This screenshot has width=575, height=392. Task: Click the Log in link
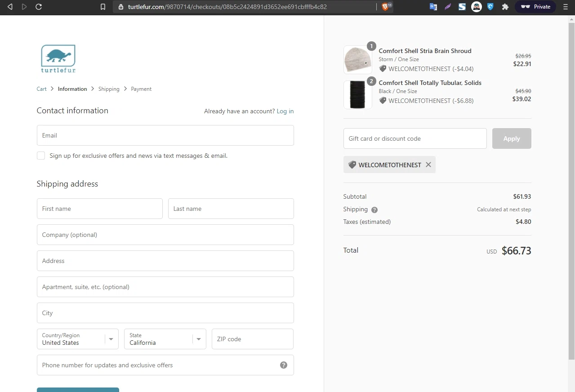[285, 111]
